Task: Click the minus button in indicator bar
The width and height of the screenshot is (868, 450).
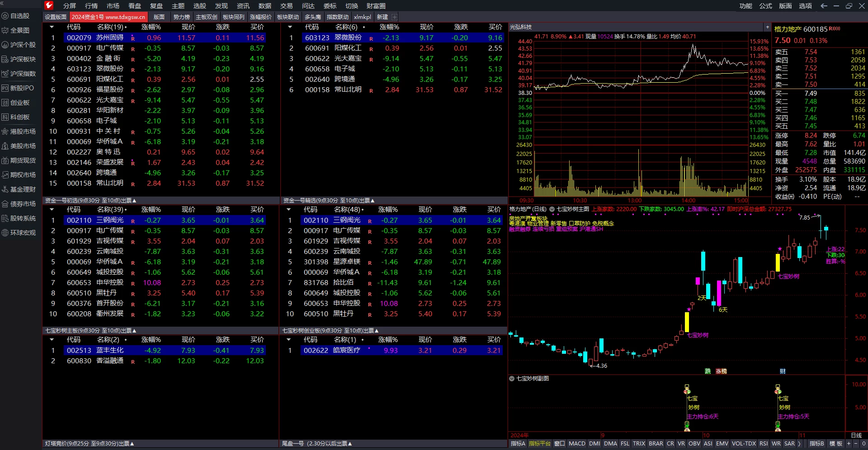Action: pos(855,444)
